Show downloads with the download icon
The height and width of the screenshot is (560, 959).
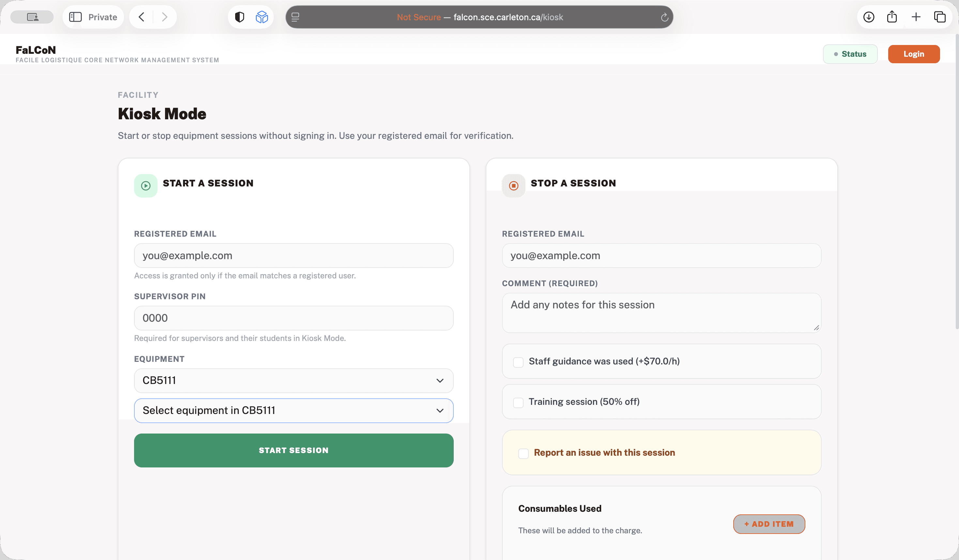(x=869, y=17)
